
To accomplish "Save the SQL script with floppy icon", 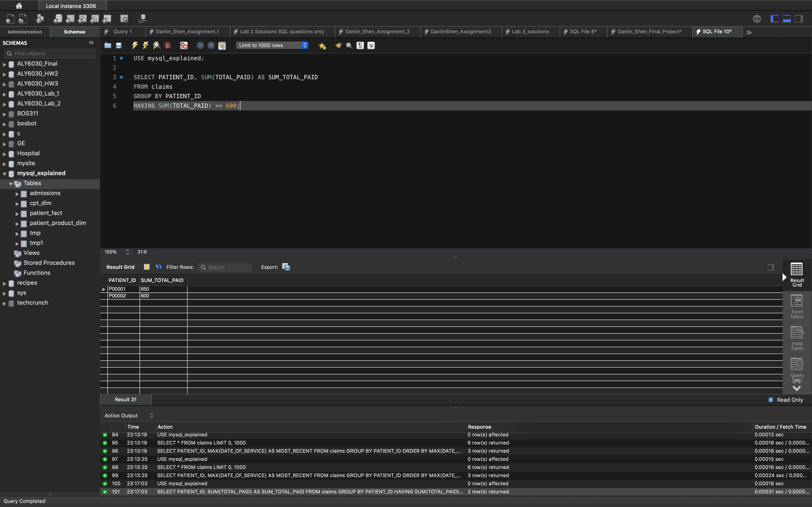I will tap(119, 45).
